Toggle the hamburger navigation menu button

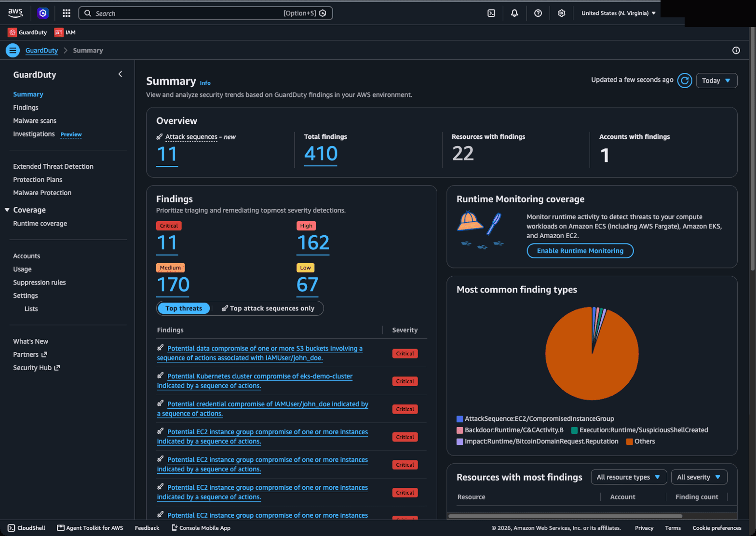(x=13, y=50)
